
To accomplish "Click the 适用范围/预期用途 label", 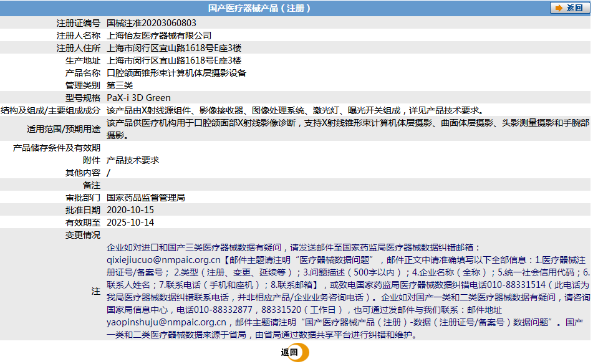I will tap(63, 129).
